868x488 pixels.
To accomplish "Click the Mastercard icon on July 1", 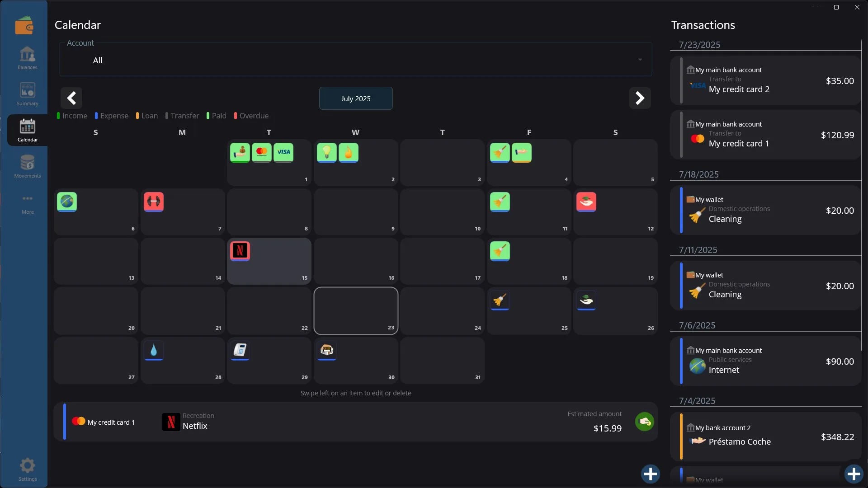I will click(262, 152).
